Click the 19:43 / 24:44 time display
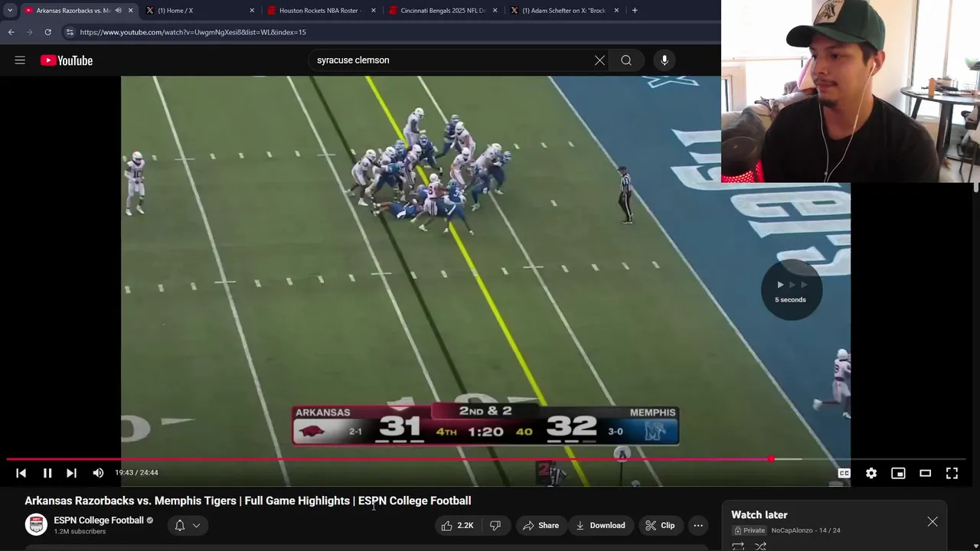 [x=136, y=473]
